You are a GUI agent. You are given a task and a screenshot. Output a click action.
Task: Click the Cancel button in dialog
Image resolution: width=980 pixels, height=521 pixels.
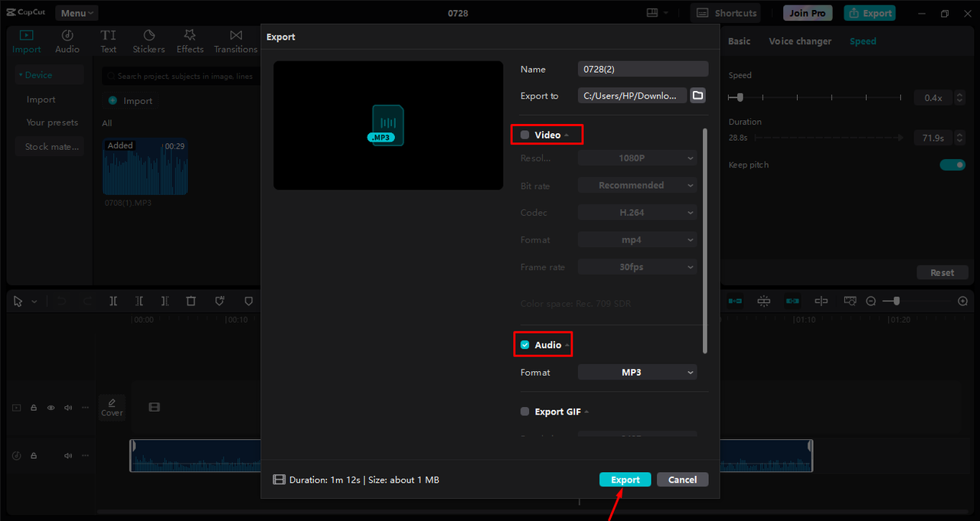pos(682,480)
